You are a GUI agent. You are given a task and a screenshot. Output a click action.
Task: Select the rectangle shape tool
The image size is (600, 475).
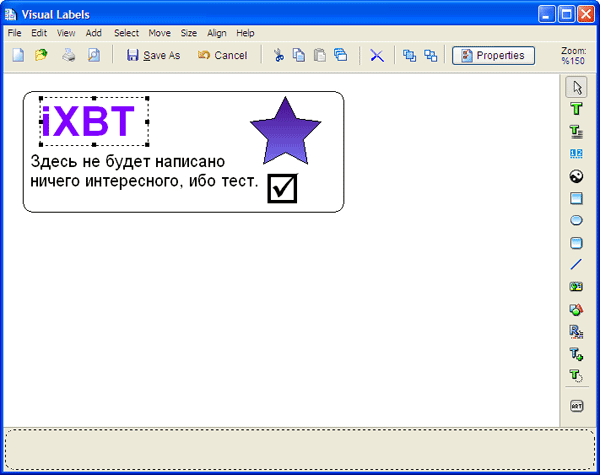click(x=576, y=198)
